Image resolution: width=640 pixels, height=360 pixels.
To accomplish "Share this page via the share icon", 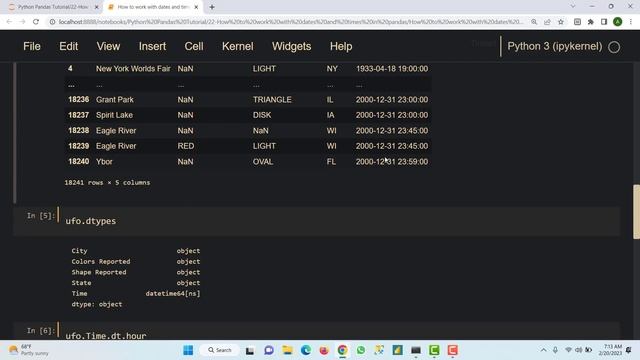I will point(547,22).
